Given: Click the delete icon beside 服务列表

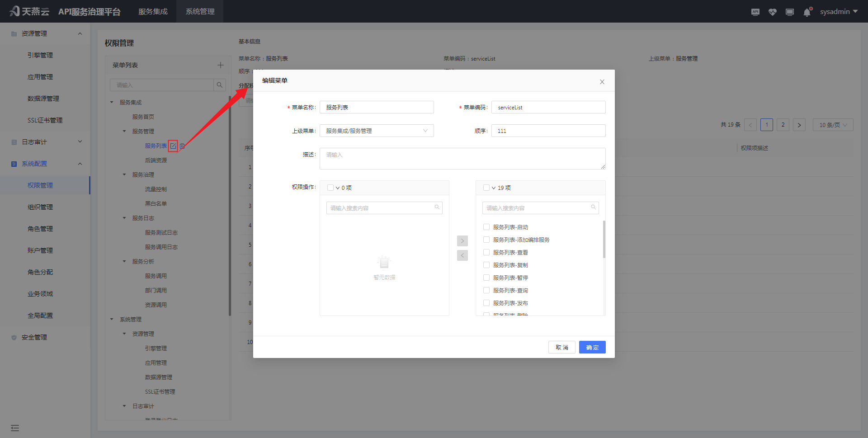Looking at the screenshot, I should click(182, 146).
